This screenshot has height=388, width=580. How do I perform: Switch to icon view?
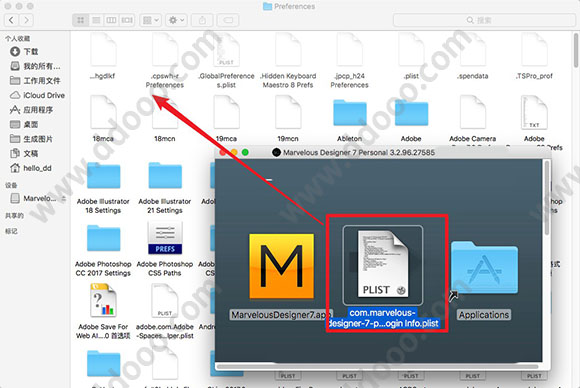click(80, 20)
